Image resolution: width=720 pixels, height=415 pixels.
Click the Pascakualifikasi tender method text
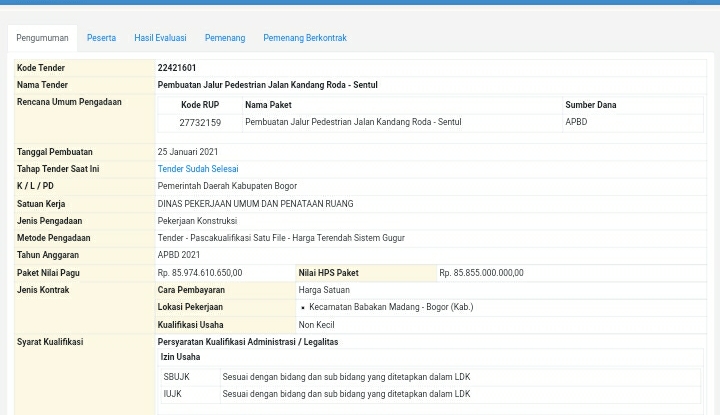click(x=280, y=238)
